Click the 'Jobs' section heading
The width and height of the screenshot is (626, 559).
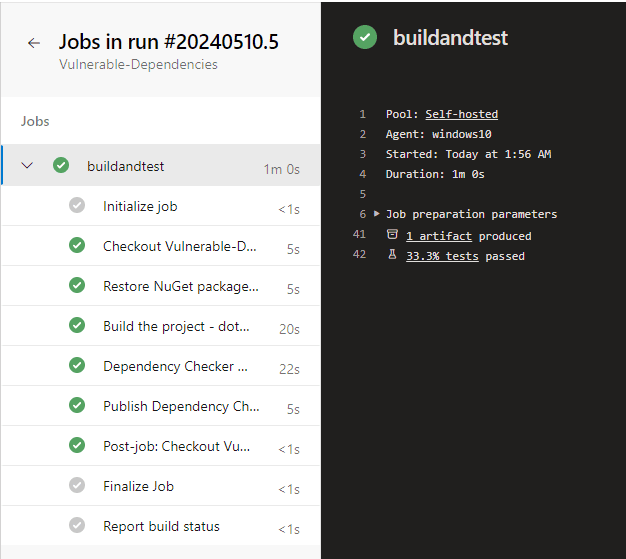(35, 121)
